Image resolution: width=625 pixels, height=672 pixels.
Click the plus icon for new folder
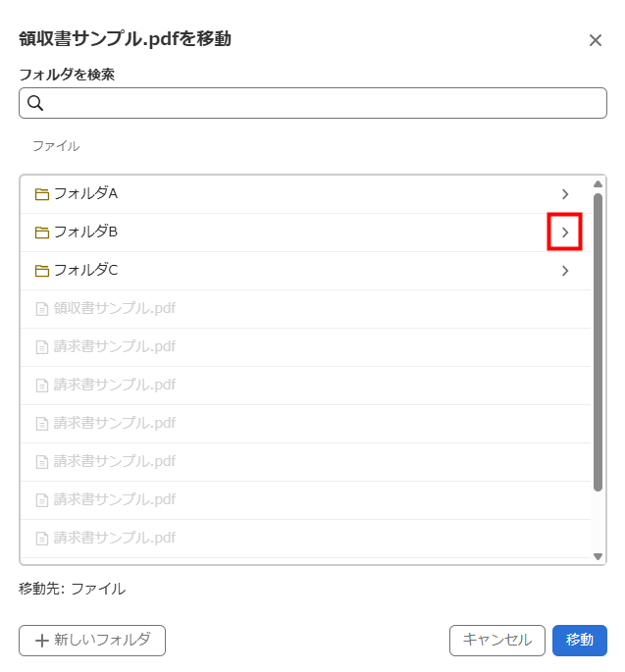[42, 641]
